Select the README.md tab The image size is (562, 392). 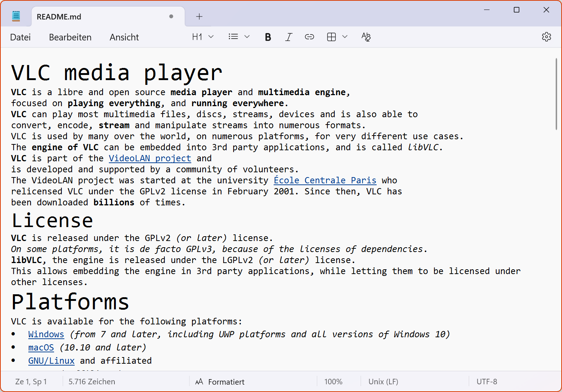(108, 17)
